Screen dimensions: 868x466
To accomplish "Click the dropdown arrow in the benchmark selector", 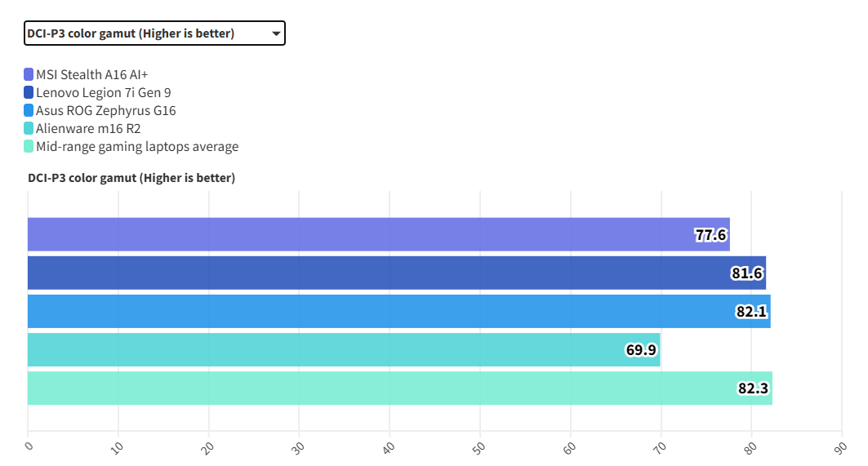I will pyautogui.click(x=276, y=33).
